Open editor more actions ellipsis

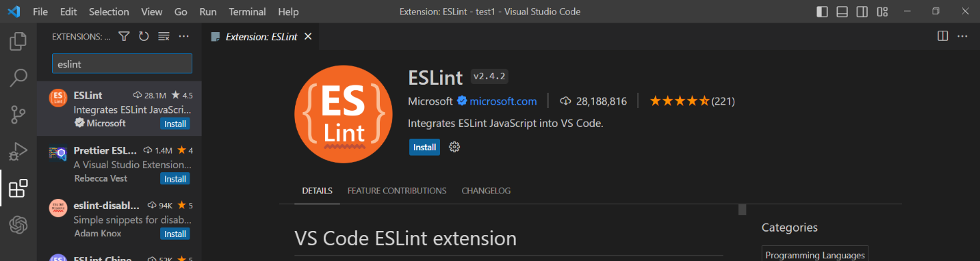point(962,36)
